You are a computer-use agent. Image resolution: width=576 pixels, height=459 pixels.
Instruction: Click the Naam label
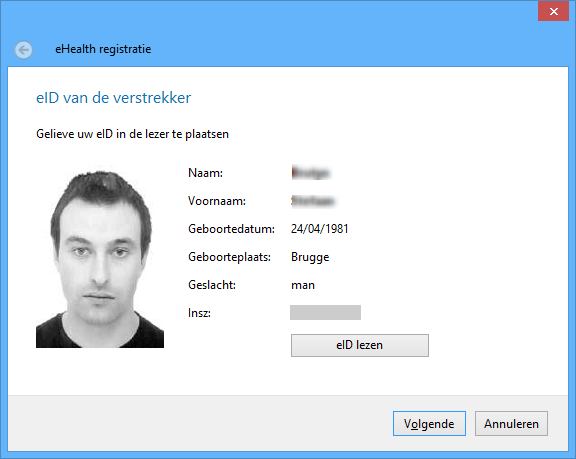(205, 173)
